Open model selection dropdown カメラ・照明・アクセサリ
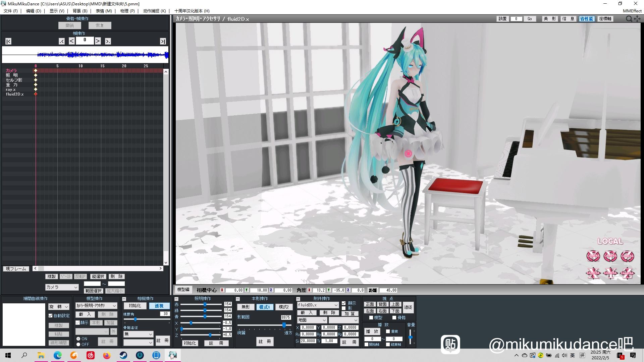Viewport: 644px width, 362px height. [96, 306]
